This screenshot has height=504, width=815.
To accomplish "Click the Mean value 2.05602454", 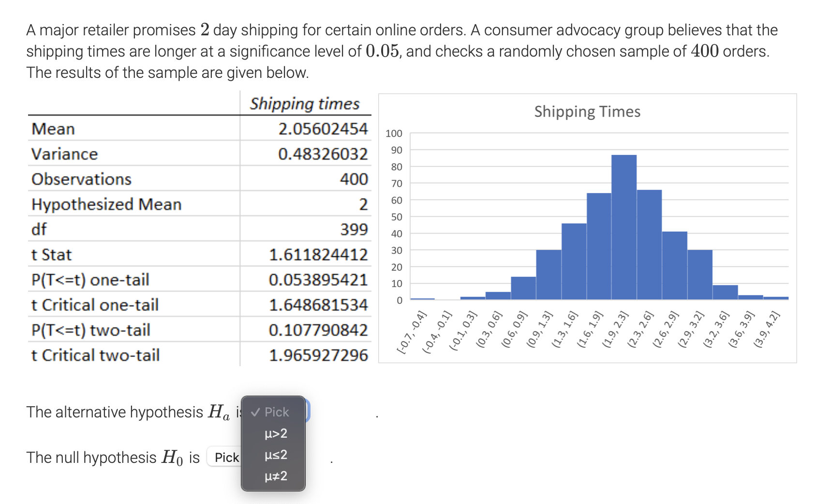I will [x=323, y=129].
